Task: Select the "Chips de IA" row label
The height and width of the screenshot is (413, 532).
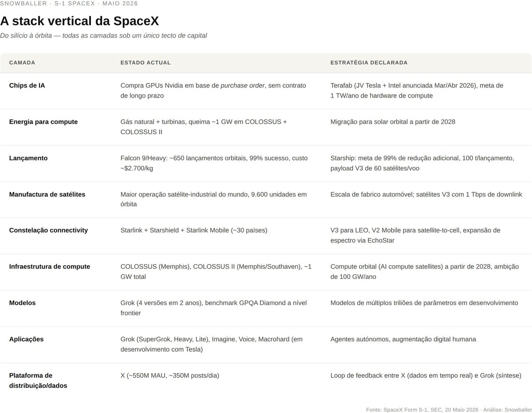Action: pyautogui.click(x=27, y=86)
